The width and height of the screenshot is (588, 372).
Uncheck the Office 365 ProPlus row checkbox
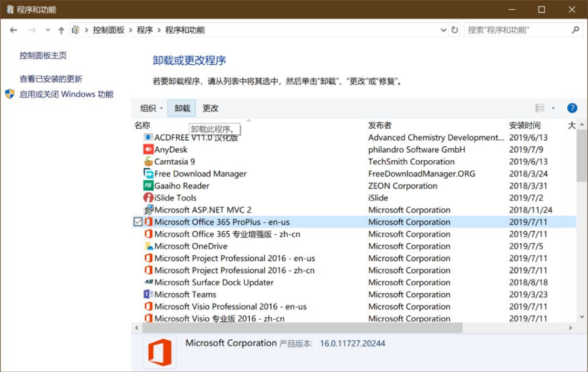(x=138, y=222)
